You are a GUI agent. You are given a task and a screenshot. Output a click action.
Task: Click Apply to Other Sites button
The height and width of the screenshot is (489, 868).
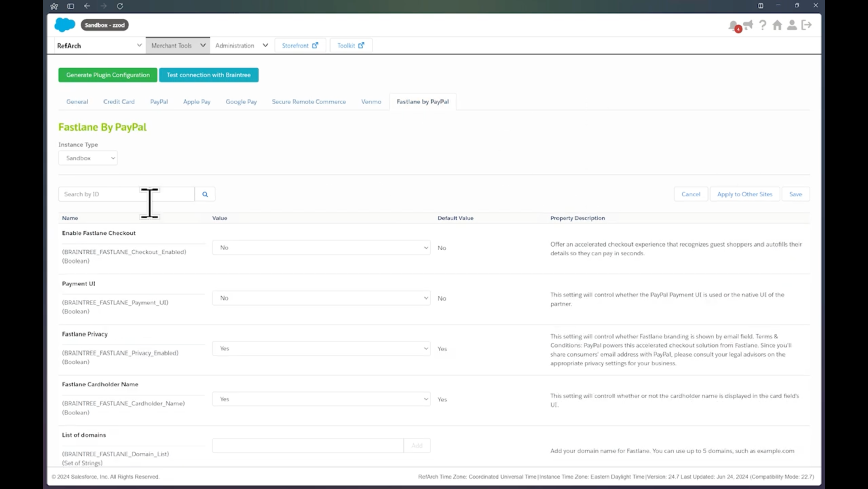[x=744, y=194]
